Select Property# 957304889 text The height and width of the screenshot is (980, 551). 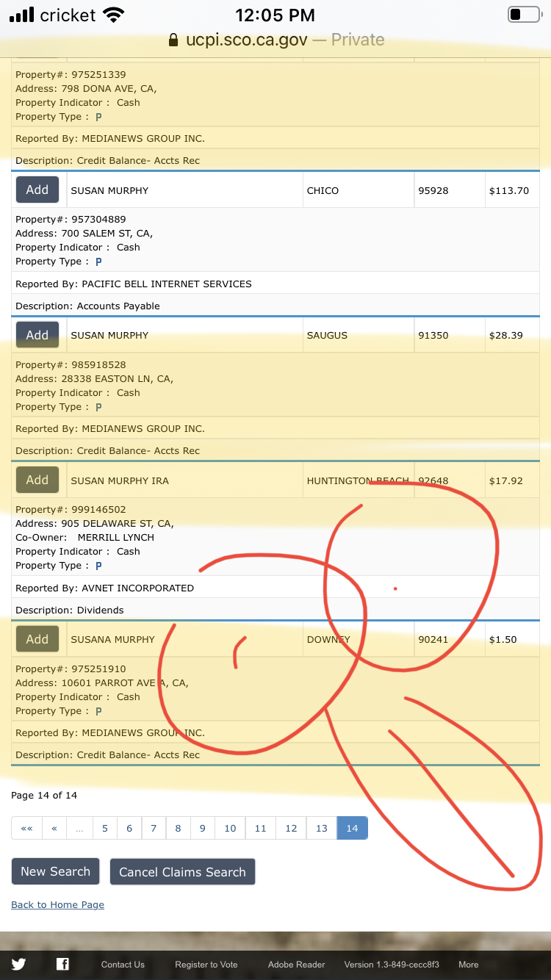click(x=71, y=219)
